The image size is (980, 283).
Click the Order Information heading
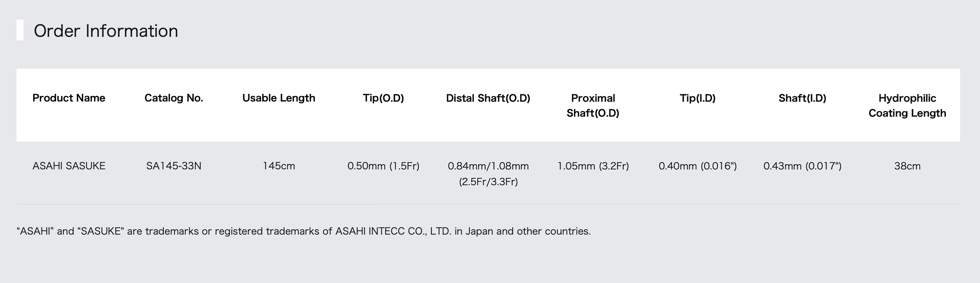(x=106, y=31)
